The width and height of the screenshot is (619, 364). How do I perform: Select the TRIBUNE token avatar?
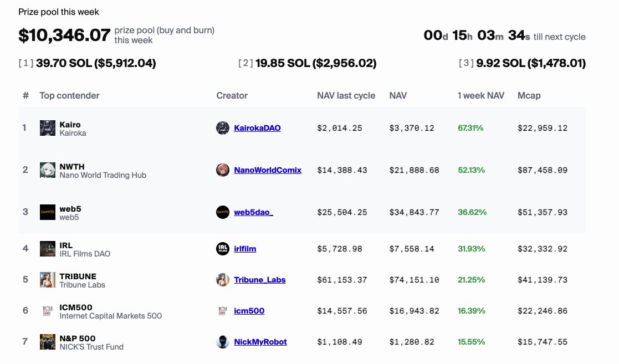(47, 280)
